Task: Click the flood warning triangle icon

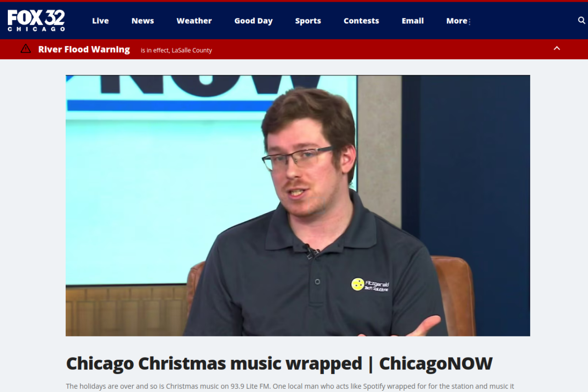Action: (26, 49)
